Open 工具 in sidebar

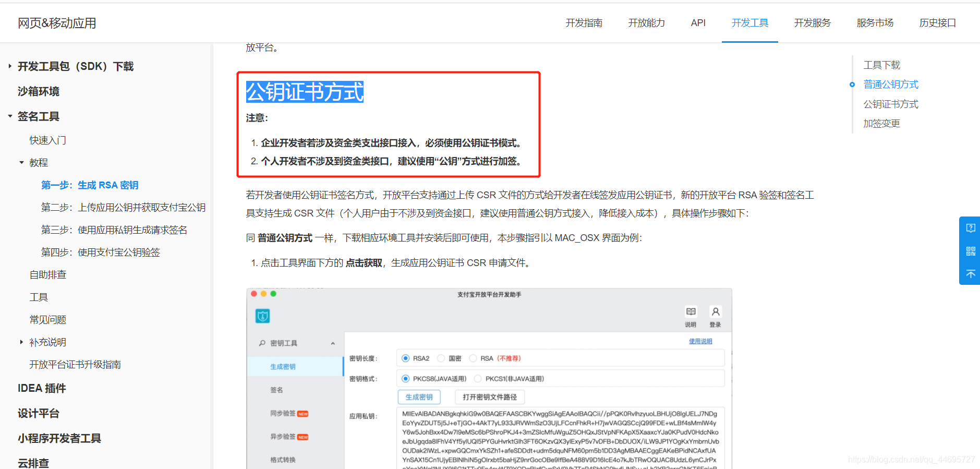tap(39, 297)
